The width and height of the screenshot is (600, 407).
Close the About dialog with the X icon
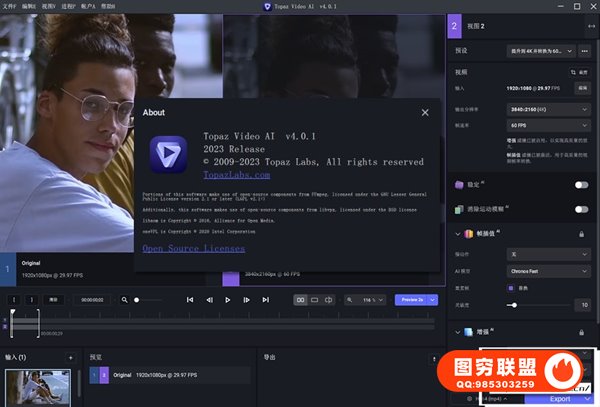coord(425,113)
